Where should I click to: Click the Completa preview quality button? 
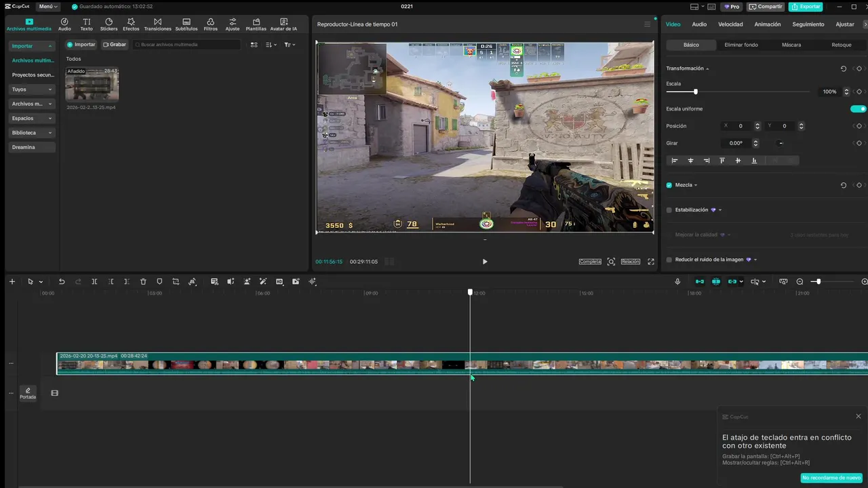[x=590, y=262]
